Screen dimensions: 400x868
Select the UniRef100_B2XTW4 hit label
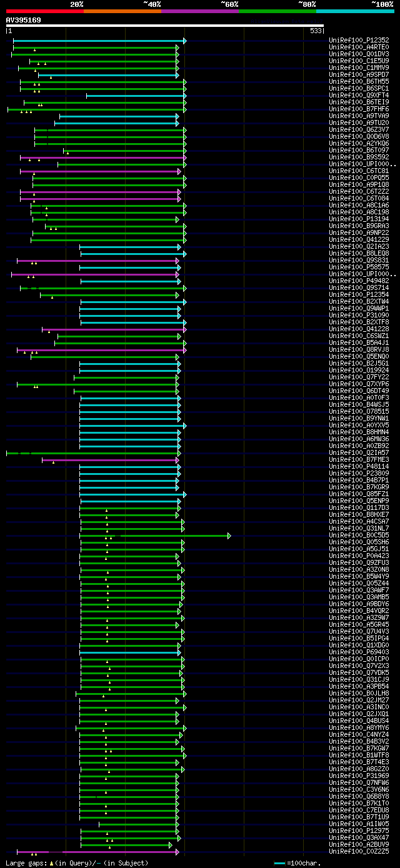tap(359, 302)
